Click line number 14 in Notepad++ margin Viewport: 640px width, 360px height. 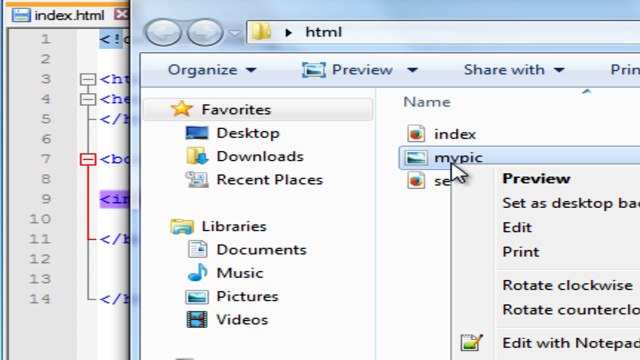(x=40, y=299)
